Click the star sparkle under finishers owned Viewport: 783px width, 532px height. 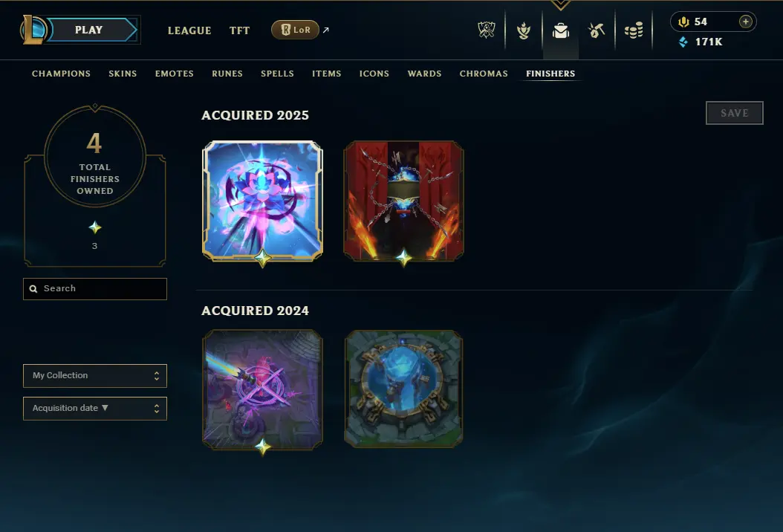click(x=95, y=228)
